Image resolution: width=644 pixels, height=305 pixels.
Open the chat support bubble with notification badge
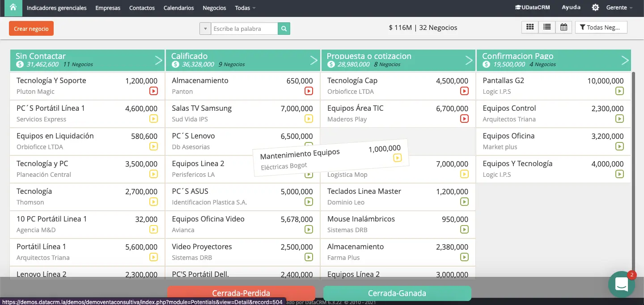click(x=622, y=284)
